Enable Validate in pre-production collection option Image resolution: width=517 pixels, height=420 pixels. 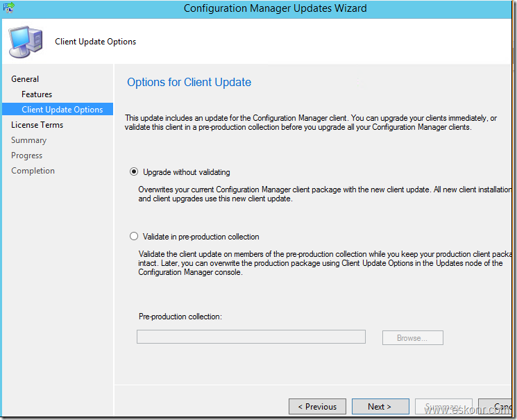(x=134, y=237)
